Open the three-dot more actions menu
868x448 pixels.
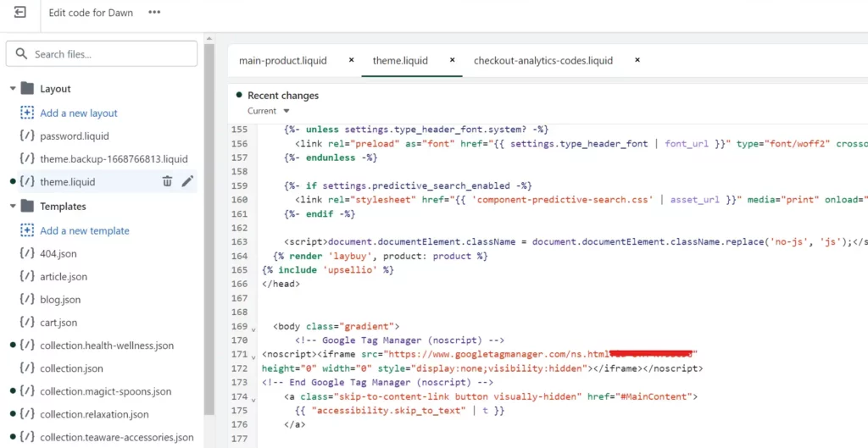[154, 12]
